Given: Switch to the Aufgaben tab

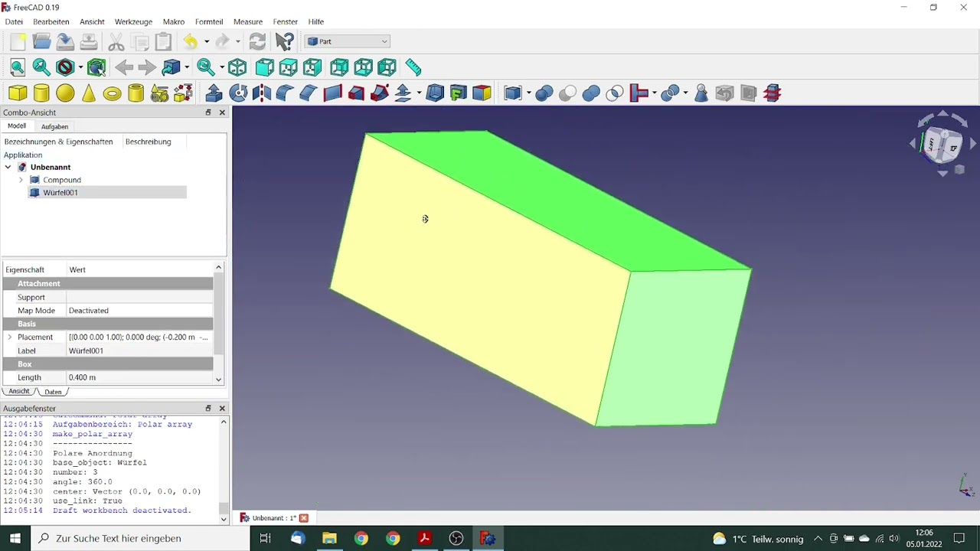Looking at the screenshot, I should pyautogui.click(x=54, y=126).
